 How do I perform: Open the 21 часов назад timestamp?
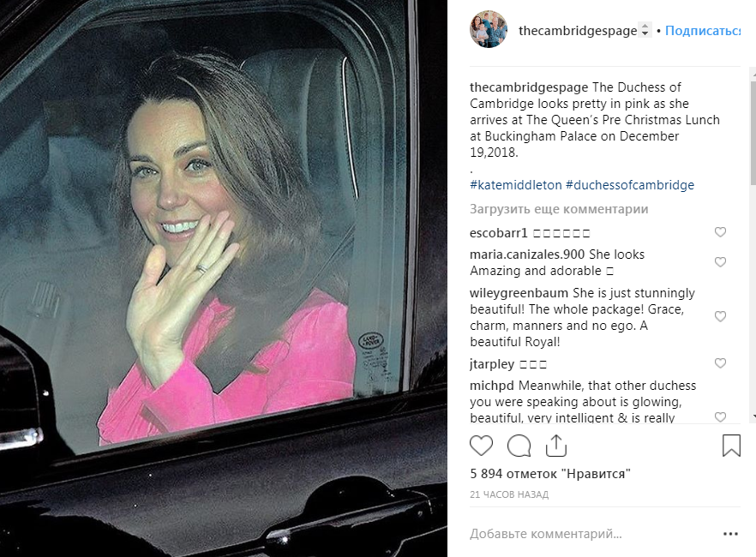pos(509,494)
